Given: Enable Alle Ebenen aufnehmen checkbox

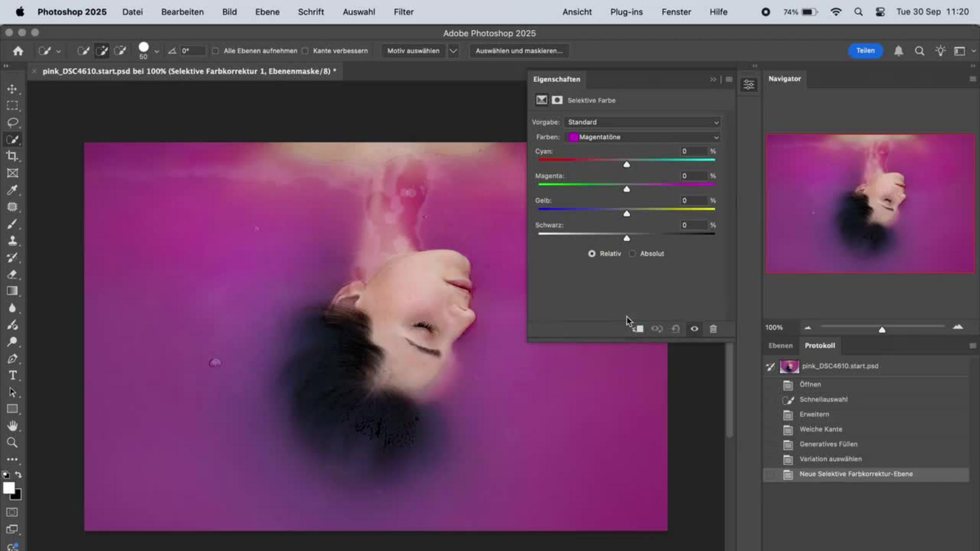Looking at the screenshot, I should point(215,51).
